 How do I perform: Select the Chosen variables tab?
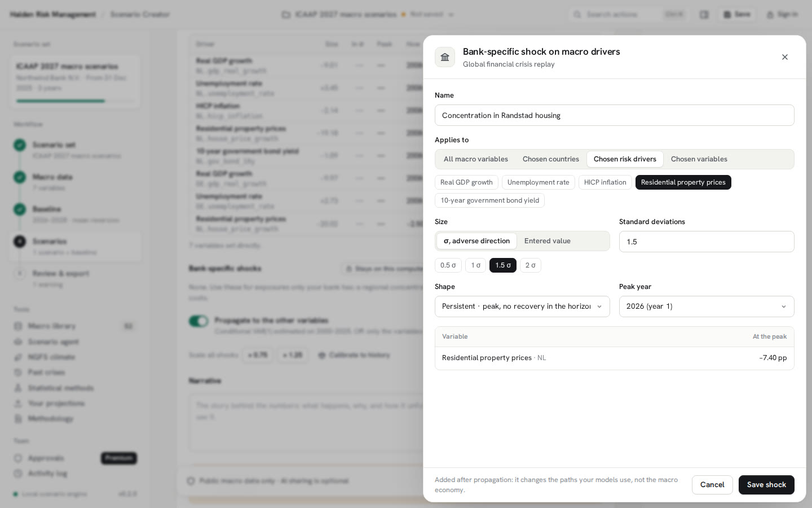[699, 159]
